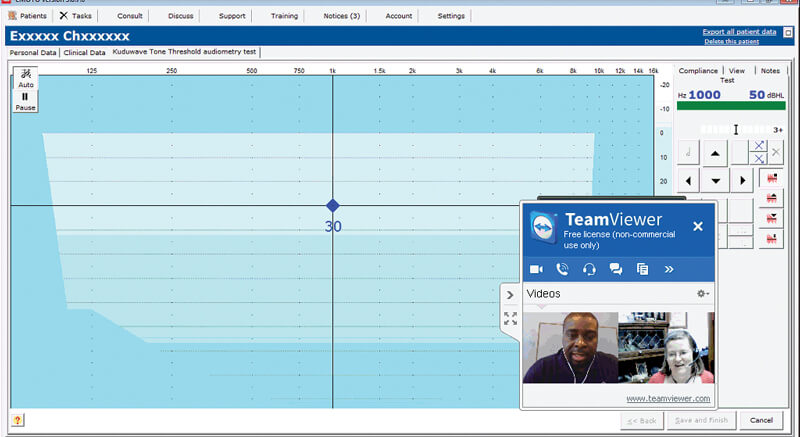Open the TeamViewer headset audio option

589,269
